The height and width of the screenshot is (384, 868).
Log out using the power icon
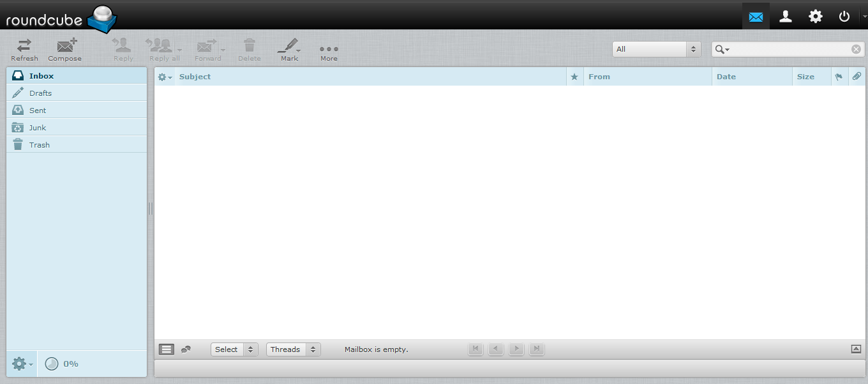pyautogui.click(x=844, y=16)
